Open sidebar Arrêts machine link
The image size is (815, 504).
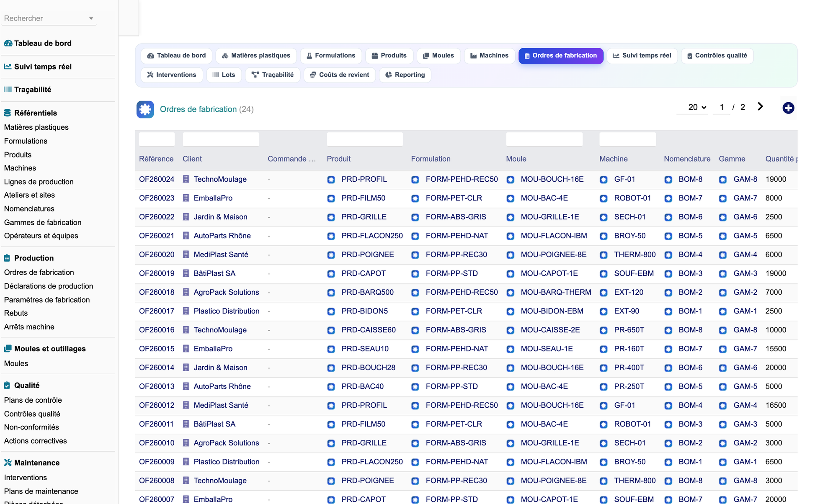29,327
